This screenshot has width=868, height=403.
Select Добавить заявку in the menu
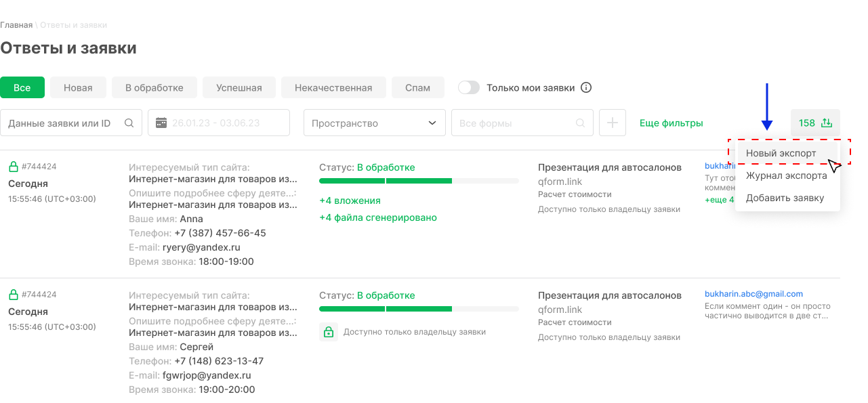click(x=785, y=198)
